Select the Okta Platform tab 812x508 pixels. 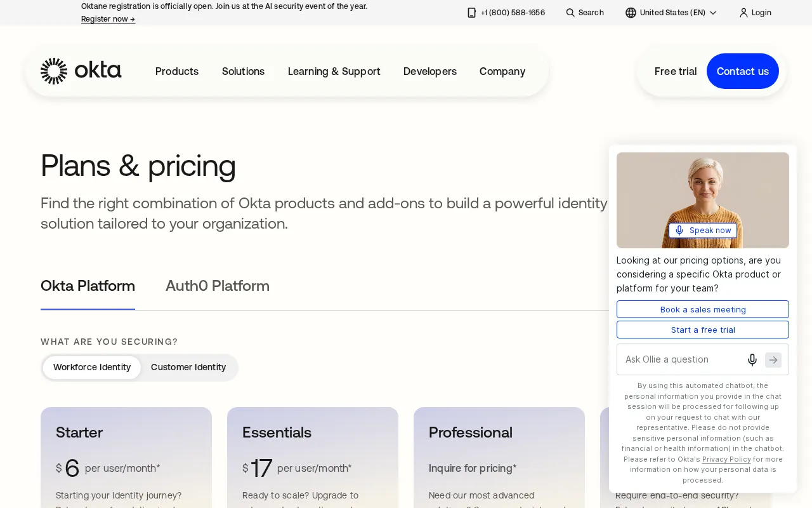point(88,286)
